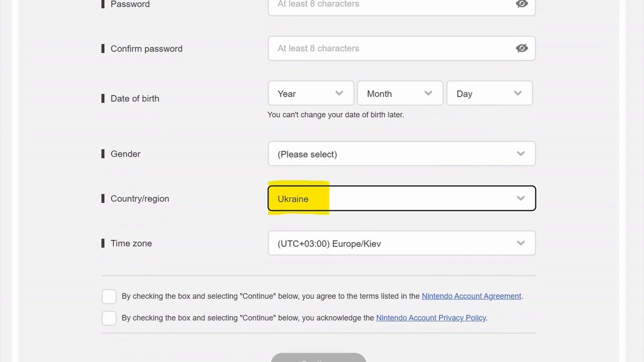
Task: Click the Country/region chevron arrow
Action: coord(521,198)
